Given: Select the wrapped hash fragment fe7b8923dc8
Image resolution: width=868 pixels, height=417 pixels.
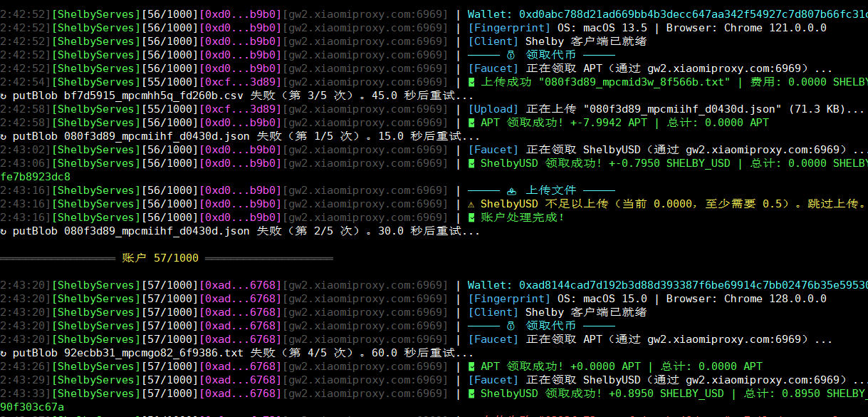Looking at the screenshot, I should click(x=36, y=177).
